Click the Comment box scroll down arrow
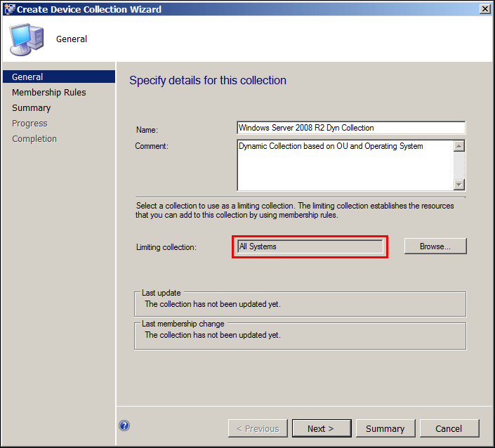The width and height of the screenshot is (495, 448). (x=459, y=184)
